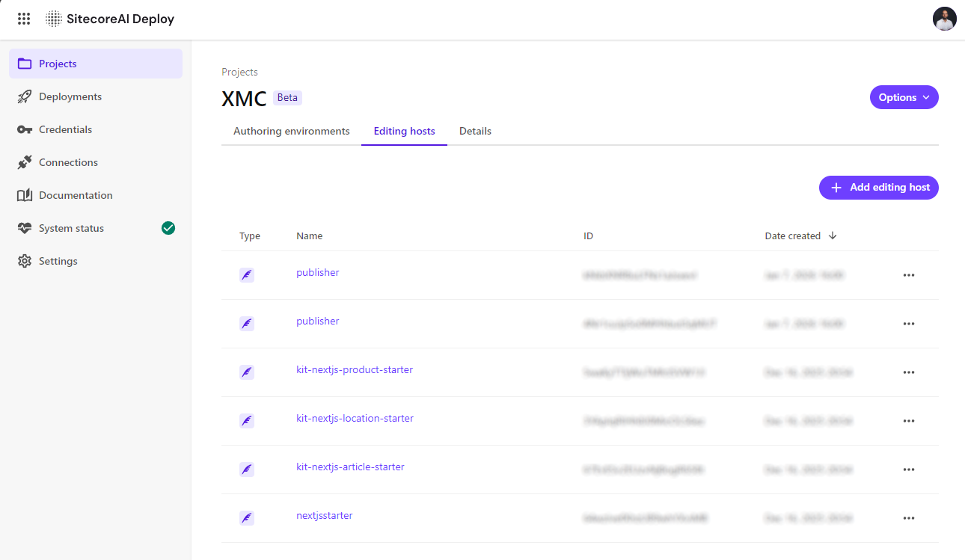Open the kit-nextjs-article-starter editing host

350,467
